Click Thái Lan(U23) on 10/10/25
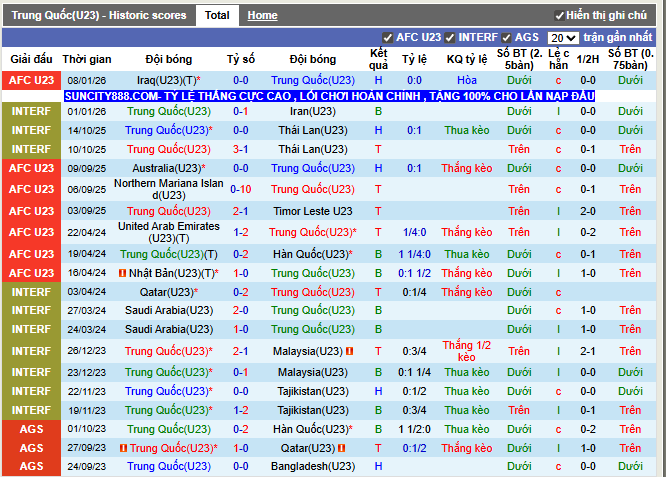666x477 pixels. point(313,149)
